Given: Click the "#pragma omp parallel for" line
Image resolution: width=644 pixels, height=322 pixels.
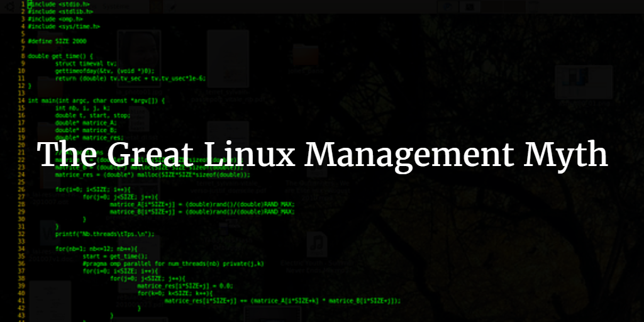Looking at the screenshot, I should (x=174, y=264).
